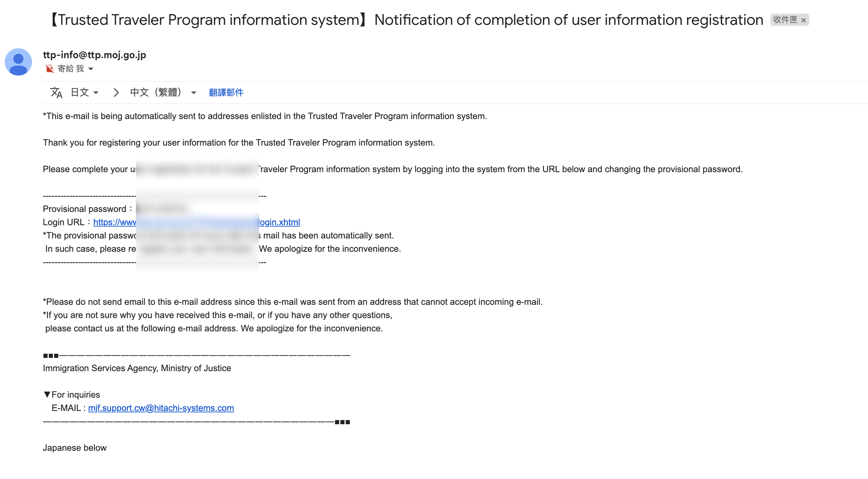Click the 'Provisional password' label text
Viewport: 868px width, 479px height.
point(85,209)
